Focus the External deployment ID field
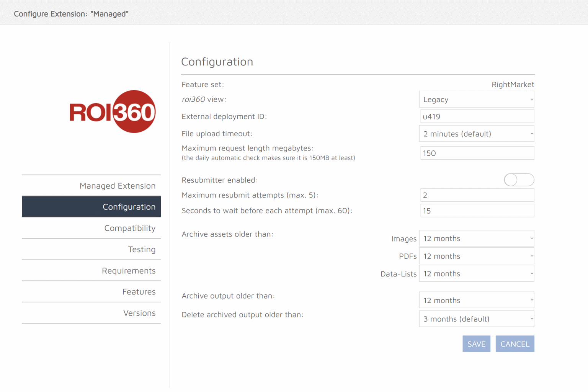Screen dimensions: 588x392 pos(477,117)
